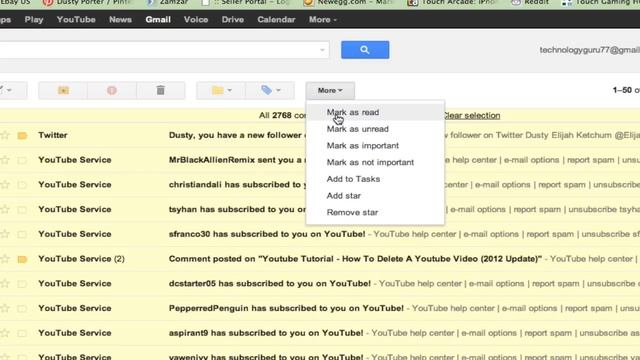Star the tsyhan subscription email

pos(5,209)
